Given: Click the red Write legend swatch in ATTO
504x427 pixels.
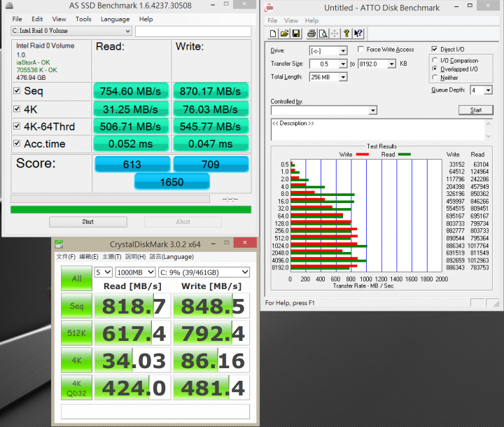Looking at the screenshot, I should tap(363, 154).
